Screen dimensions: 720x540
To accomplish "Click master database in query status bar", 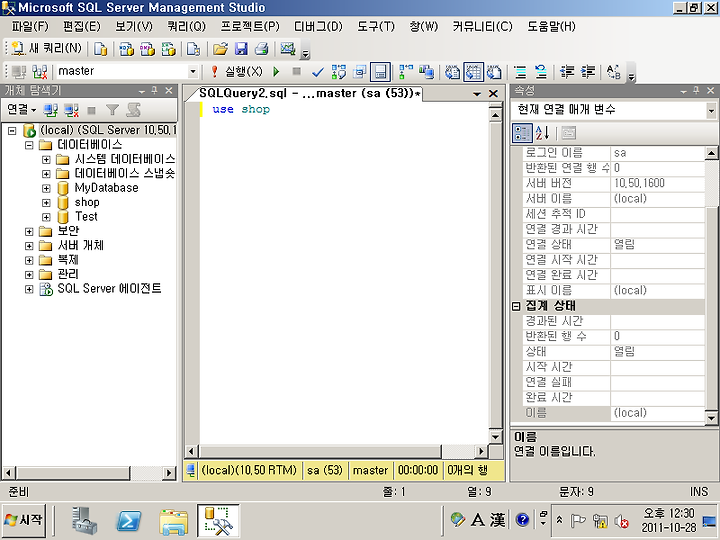I will tap(371, 471).
